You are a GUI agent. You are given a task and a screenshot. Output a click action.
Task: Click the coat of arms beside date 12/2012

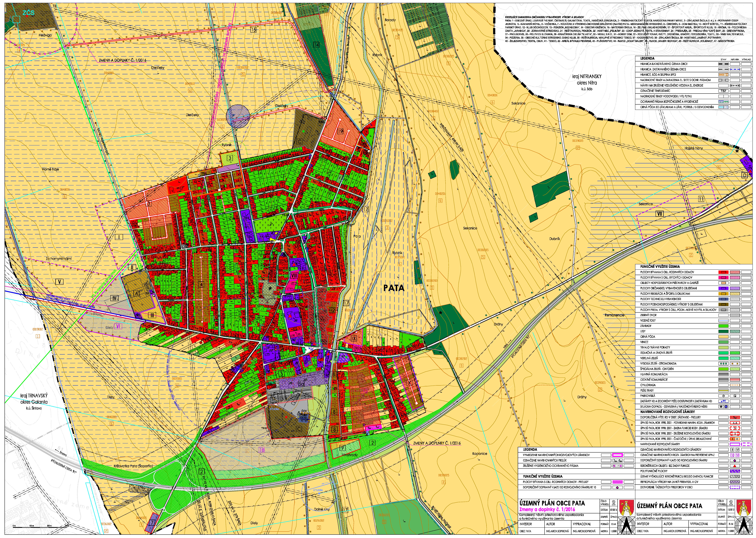(743, 508)
